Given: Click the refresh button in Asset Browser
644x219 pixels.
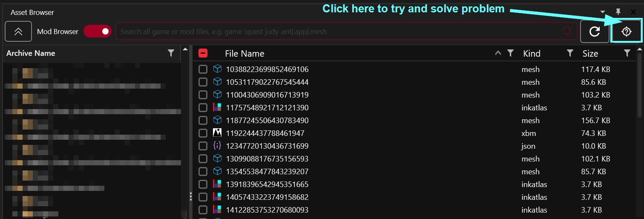Looking at the screenshot, I should [595, 32].
